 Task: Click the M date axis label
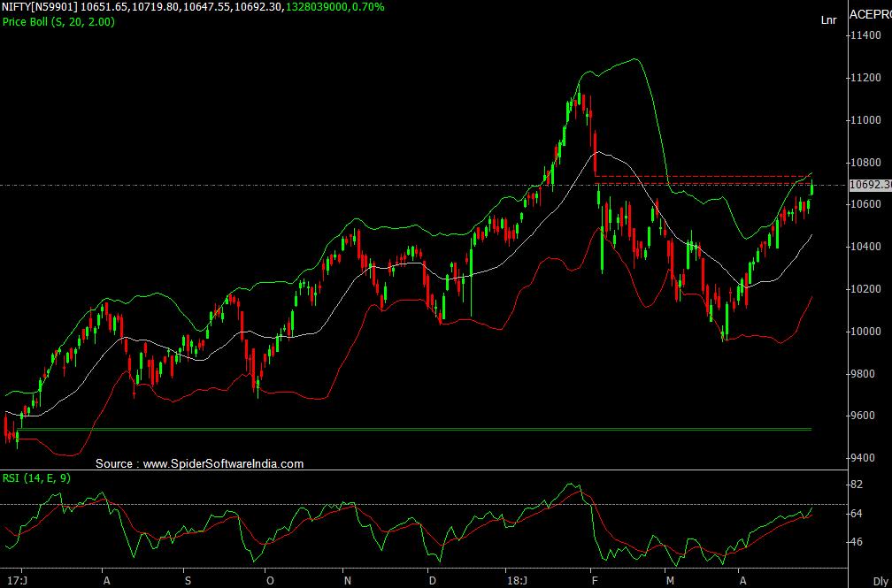pyautogui.click(x=670, y=581)
